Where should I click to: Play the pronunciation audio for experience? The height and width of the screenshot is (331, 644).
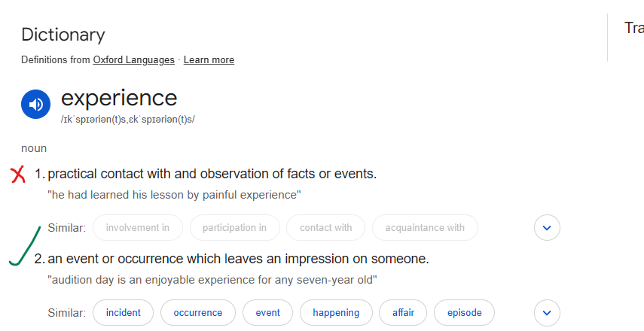35,105
